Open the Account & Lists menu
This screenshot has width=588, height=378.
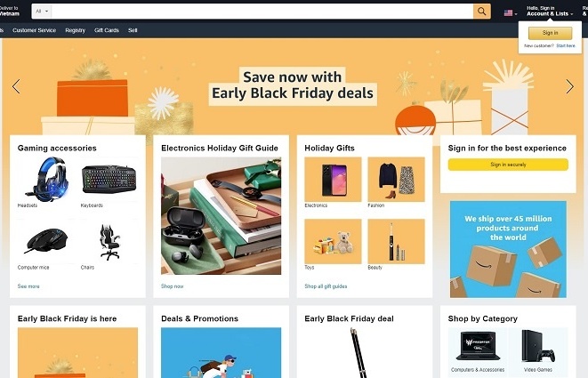(x=550, y=12)
